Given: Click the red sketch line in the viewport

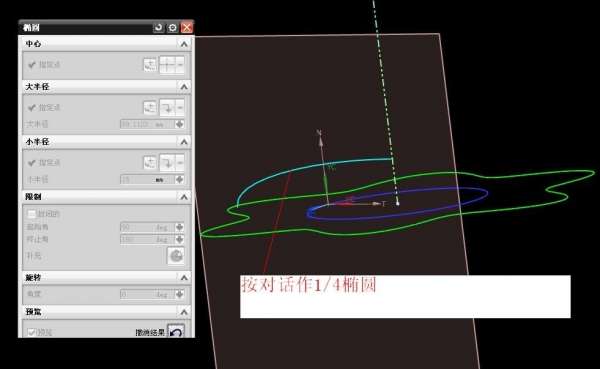Looking at the screenshot, I should [x=277, y=222].
